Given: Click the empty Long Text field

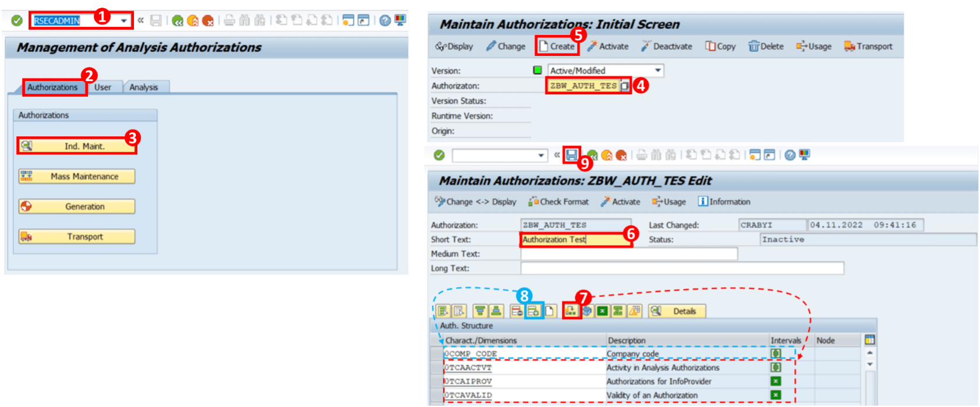Looking at the screenshot, I should 682,268.
